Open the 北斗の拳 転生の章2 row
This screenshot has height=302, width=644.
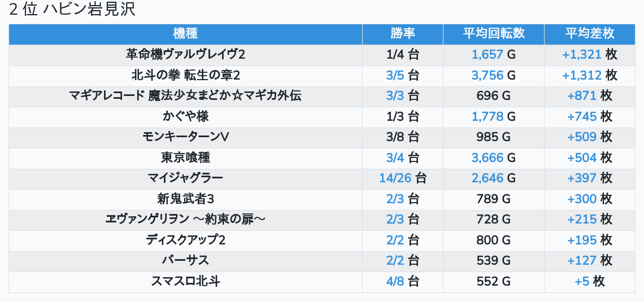click(x=185, y=75)
